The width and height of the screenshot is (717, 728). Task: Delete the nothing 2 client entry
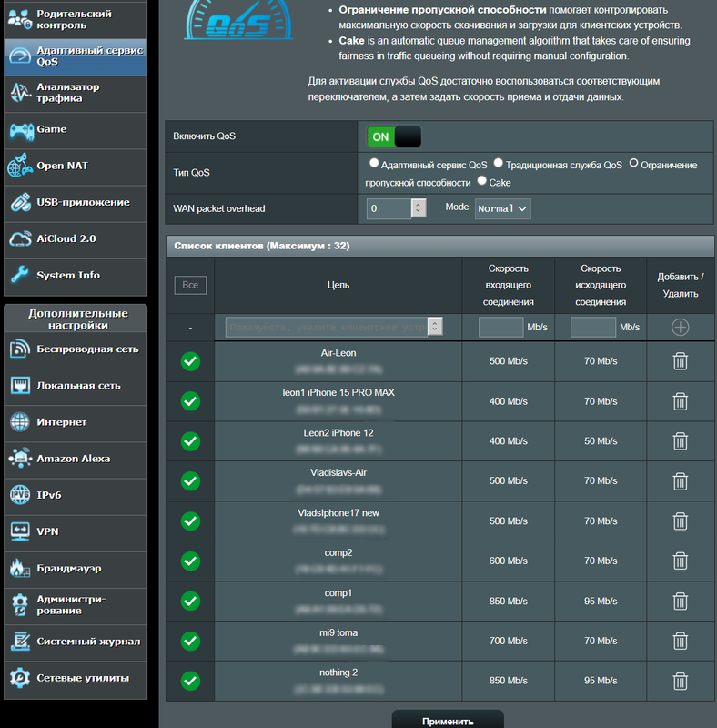pyautogui.click(x=681, y=681)
